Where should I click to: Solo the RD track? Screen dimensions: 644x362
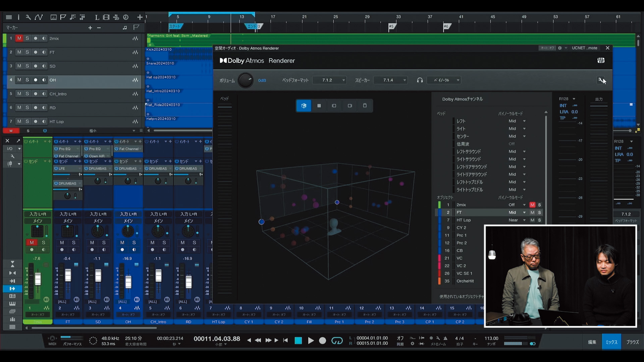pyautogui.click(x=27, y=108)
